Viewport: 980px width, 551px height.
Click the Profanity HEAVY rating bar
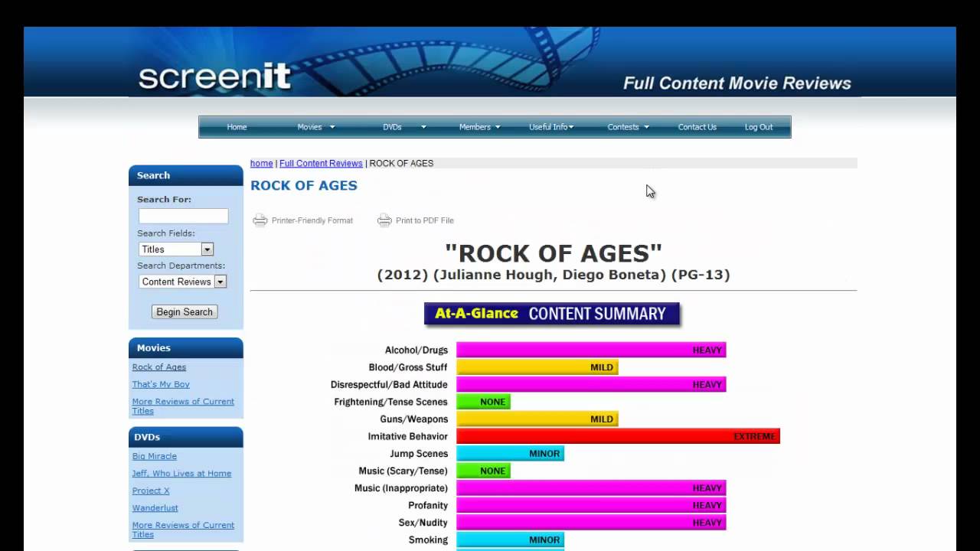[591, 505]
